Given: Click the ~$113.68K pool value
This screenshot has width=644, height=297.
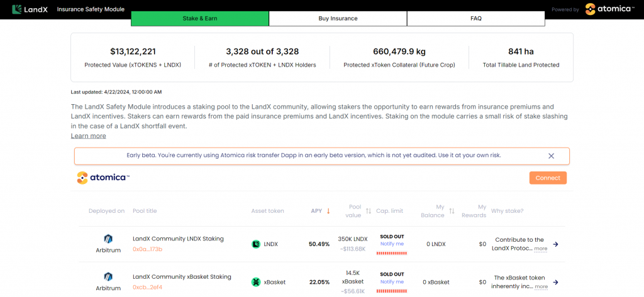Looking at the screenshot, I should click(x=353, y=249).
